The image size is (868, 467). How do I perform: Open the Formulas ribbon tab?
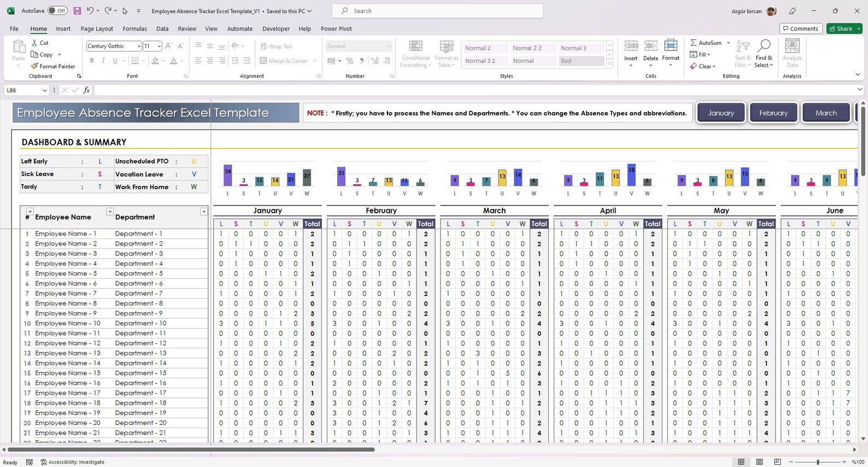(134, 29)
